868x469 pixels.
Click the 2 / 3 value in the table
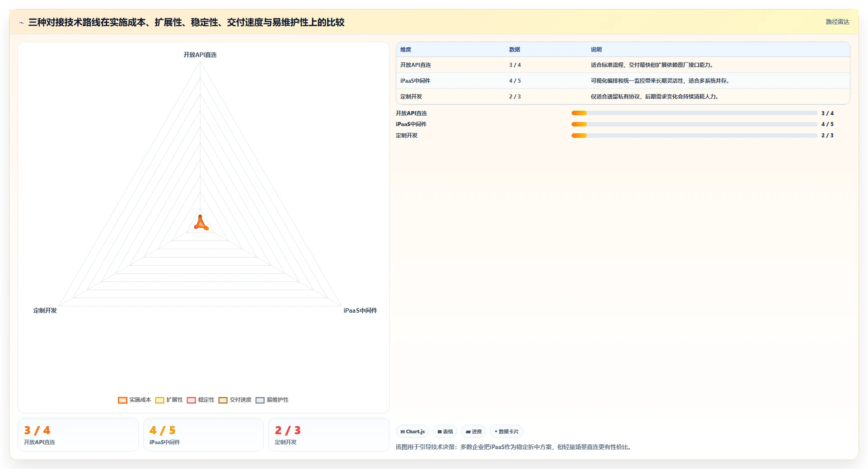coord(515,97)
